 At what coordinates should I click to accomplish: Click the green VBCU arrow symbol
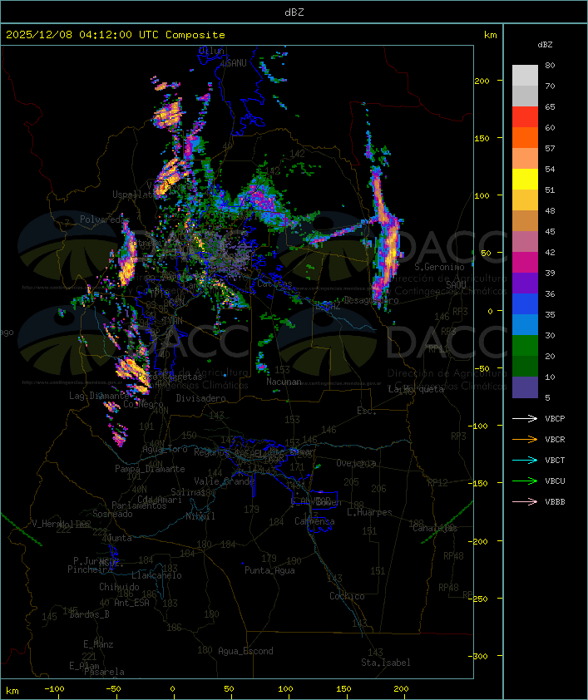525,481
